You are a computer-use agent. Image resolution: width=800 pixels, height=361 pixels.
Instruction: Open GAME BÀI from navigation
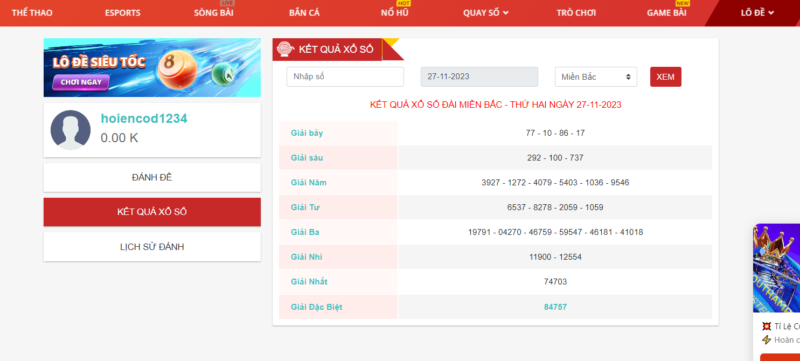pyautogui.click(x=666, y=13)
